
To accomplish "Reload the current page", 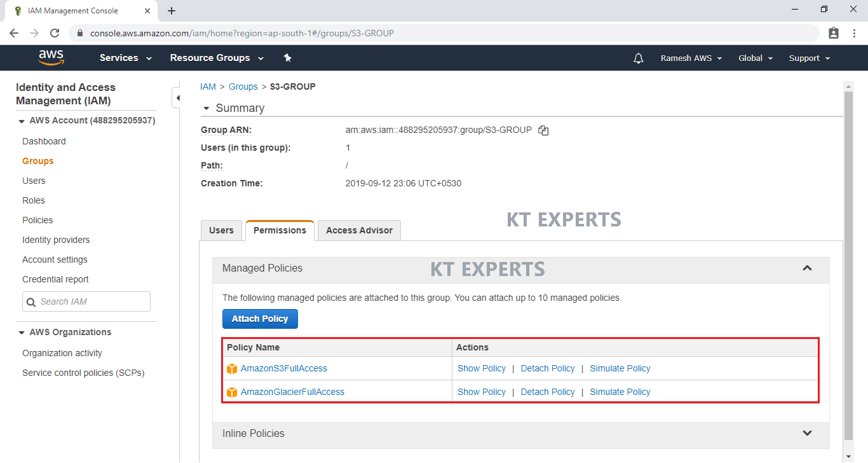I will pyautogui.click(x=55, y=33).
